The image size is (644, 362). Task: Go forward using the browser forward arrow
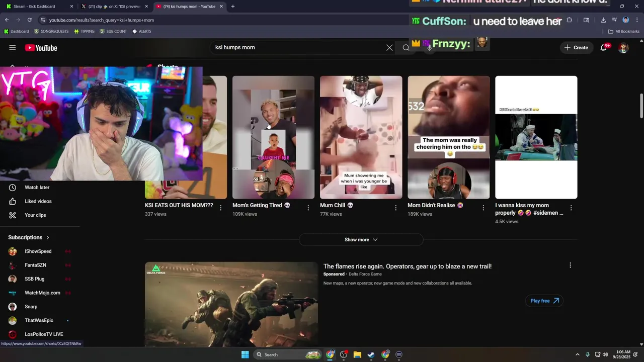click(18, 20)
